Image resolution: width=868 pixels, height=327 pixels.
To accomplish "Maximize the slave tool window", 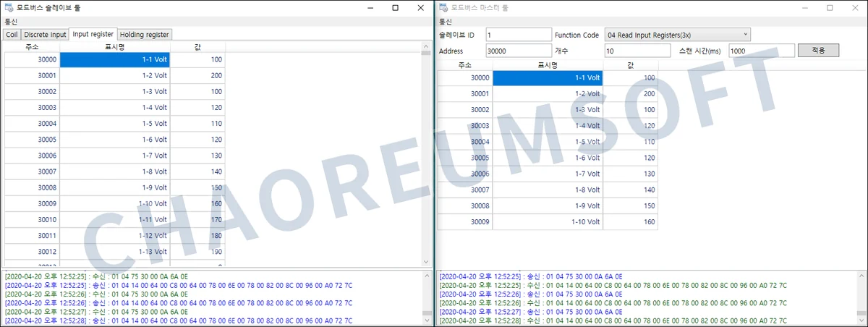I will (395, 7).
